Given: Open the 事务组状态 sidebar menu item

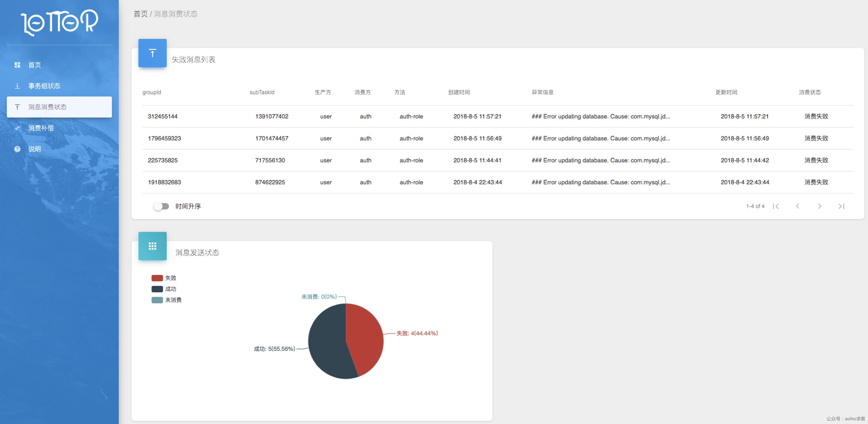Looking at the screenshot, I should point(44,86).
